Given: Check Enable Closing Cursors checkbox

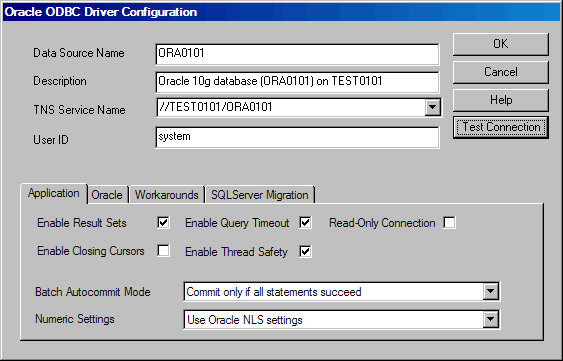Looking at the screenshot, I should pos(163,251).
